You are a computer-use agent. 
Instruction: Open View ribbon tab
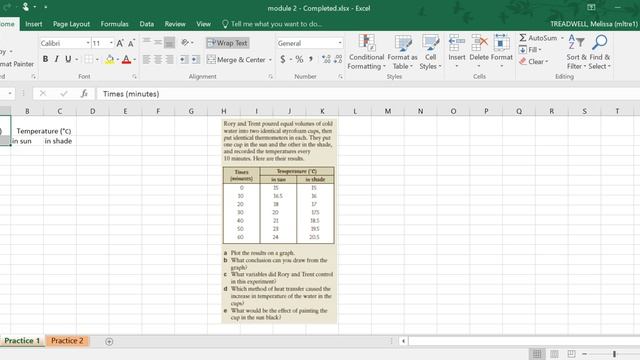click(203, 24)
